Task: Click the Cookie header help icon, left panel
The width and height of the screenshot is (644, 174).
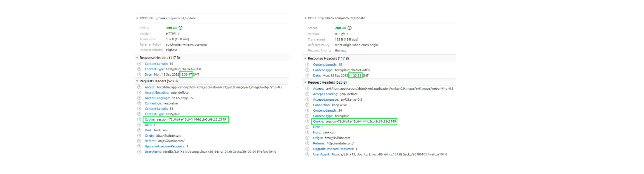Action: pos(139,119)
